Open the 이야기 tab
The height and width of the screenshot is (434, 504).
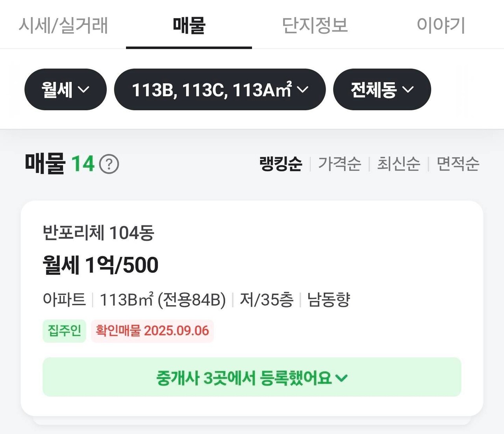tap(442, 24)
